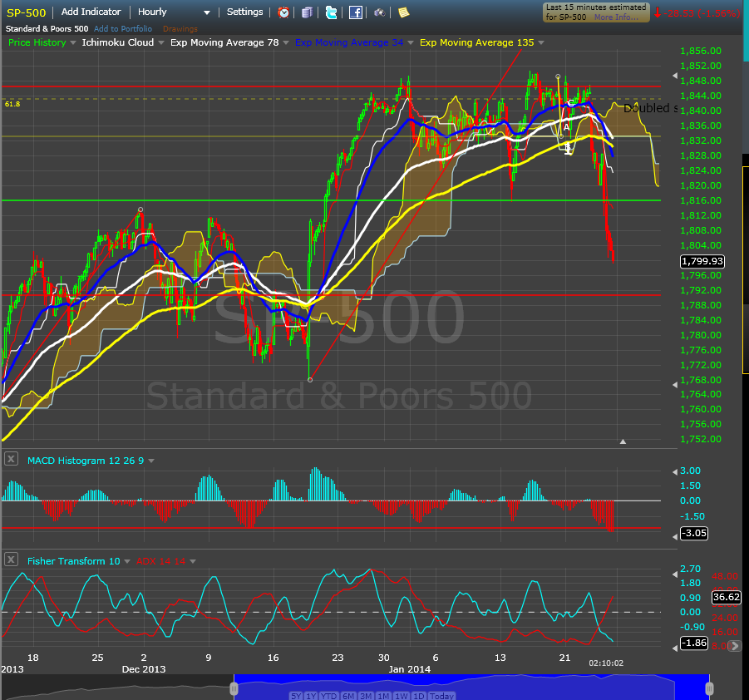Select the 3M time range
Image resolution: width=749 pixels, height=700 pixels.
pyautogui.click(x=366, y=696)
